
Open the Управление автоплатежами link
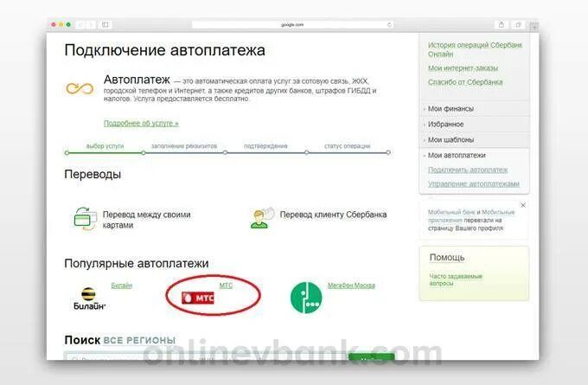(x=474, y=184)
